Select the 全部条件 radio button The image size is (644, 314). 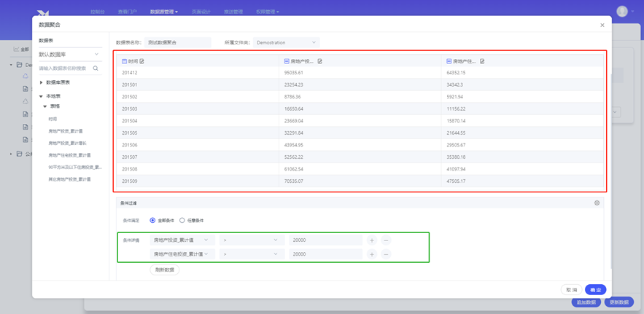tap(153, 220)
